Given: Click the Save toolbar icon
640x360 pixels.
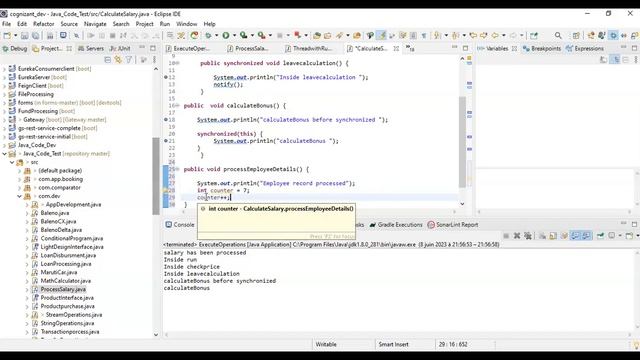Looking at the screenshot, I should (24, 36).
